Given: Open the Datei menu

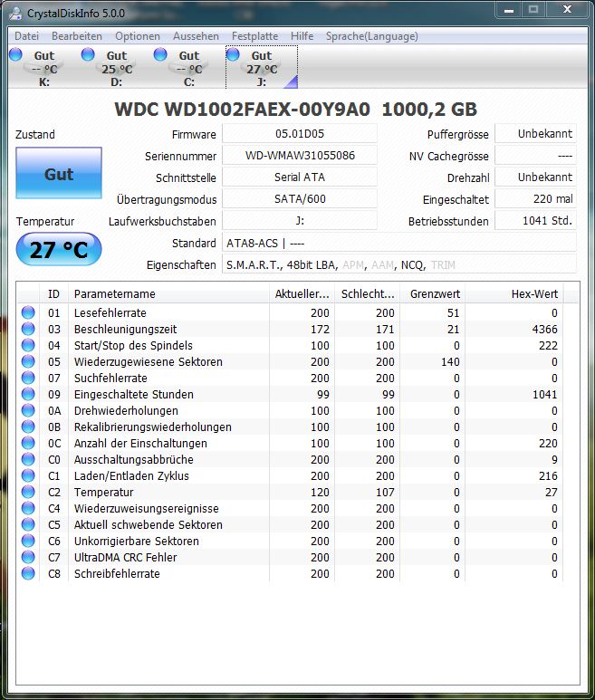Looking at the screenshot, I should click(x=27, y=36).
